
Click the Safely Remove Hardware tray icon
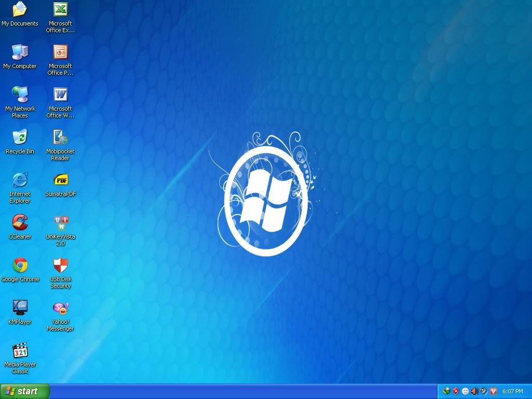coord(446,391)
